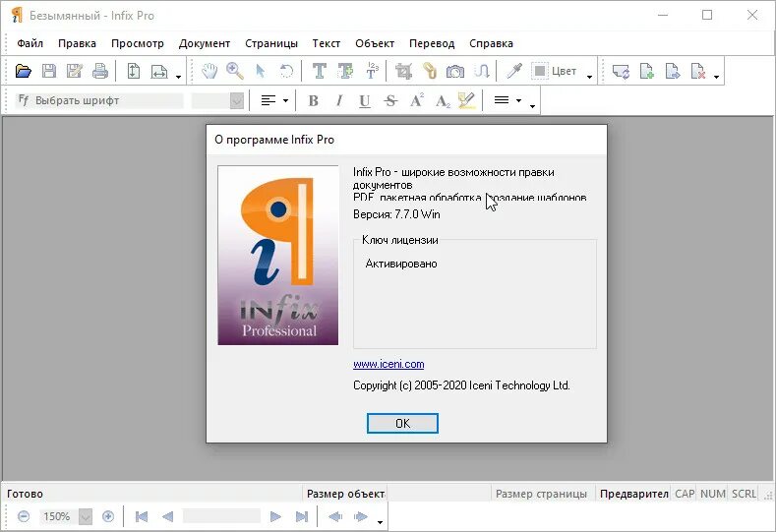
Task: Click the zoom out minus button
Action: tap(24, 516)
